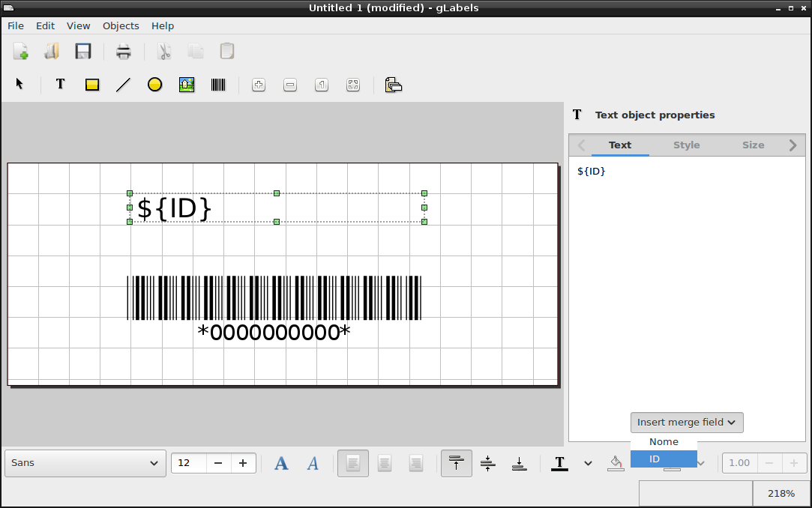This screenshot has height=508, width=812.
Task: Open the View menu
Action: (x=78, y=26)
